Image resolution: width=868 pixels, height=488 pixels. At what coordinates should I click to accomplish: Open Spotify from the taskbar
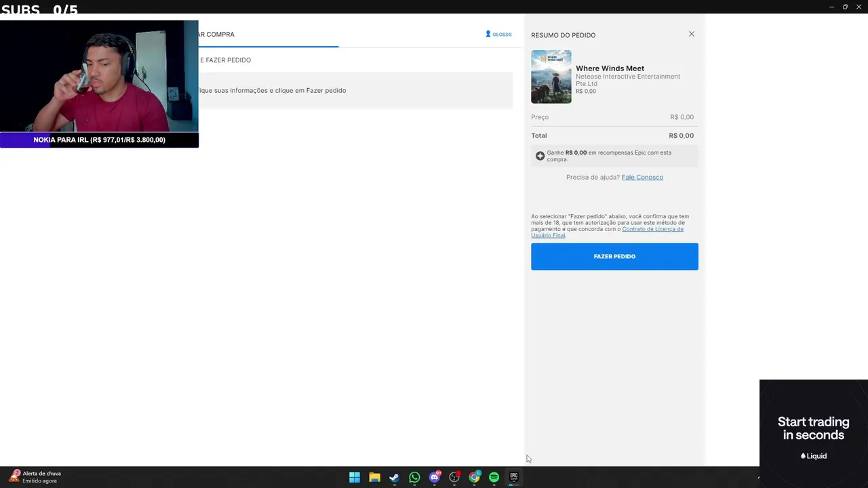tap(494, 477)
